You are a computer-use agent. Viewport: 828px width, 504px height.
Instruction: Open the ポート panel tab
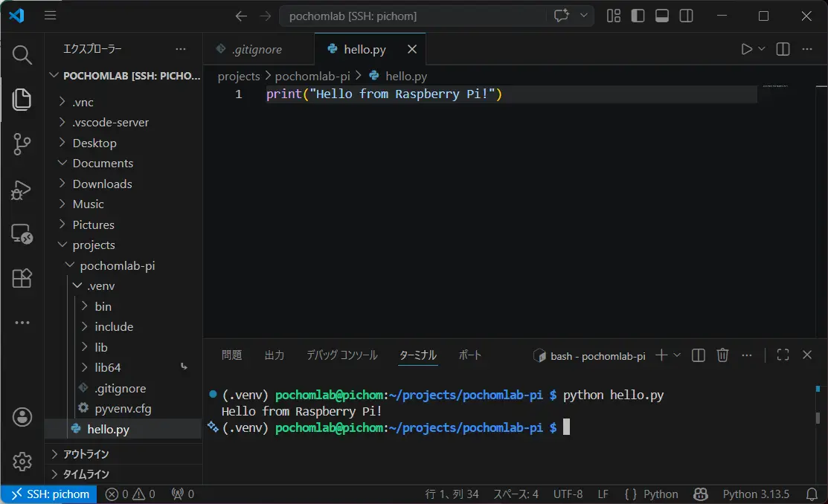tap(470, 355)
